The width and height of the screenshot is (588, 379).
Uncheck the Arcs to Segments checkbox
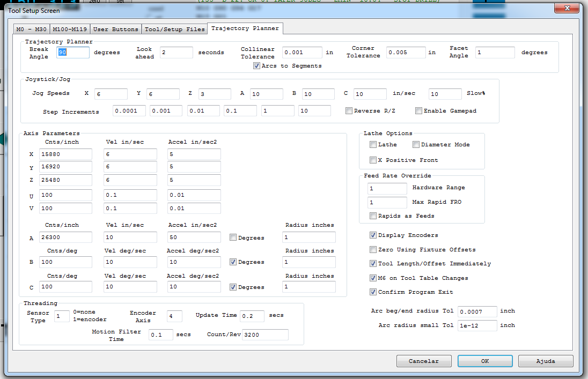click(x=257, y=66)
